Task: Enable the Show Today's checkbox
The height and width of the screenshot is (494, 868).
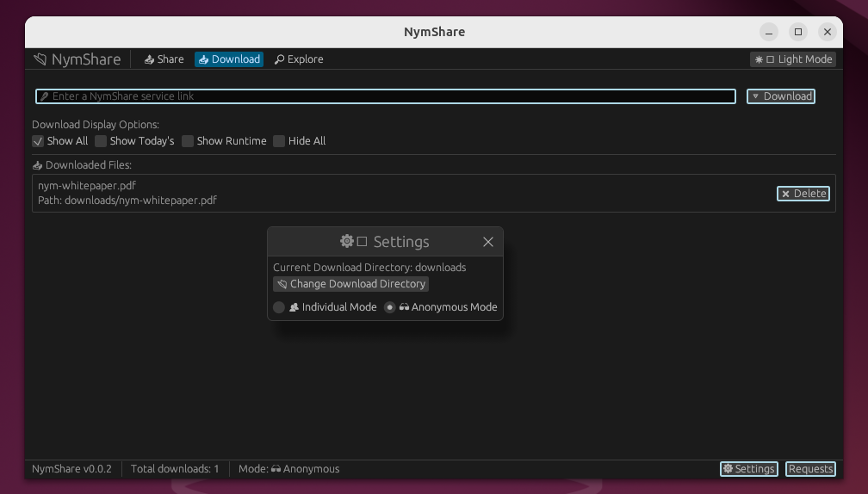Action: 101,141
